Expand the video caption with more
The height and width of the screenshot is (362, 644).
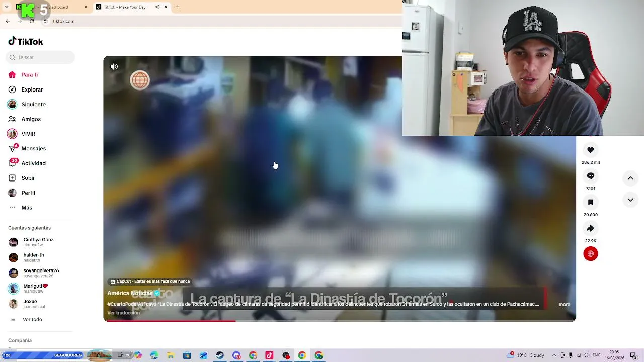tap(564, 304)
